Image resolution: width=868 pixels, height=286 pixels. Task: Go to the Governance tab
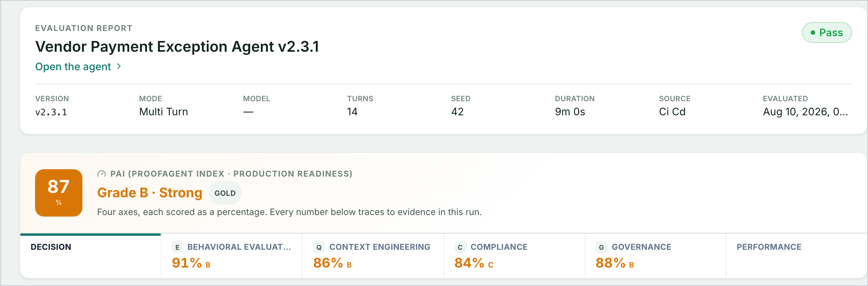coord(656,256)
